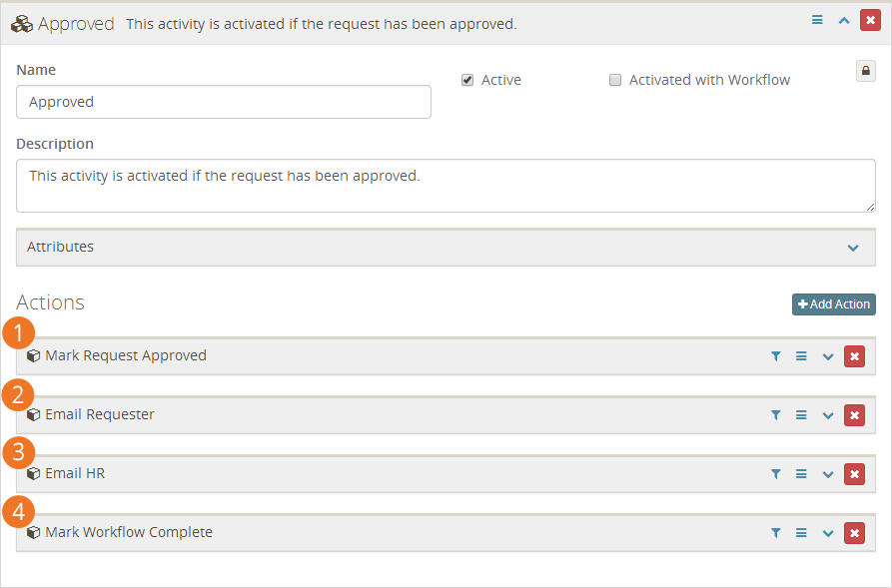Click the Name input field
The height and width of the screenshot is (588, 892).
pyautogui.click(x=224, y=103)
